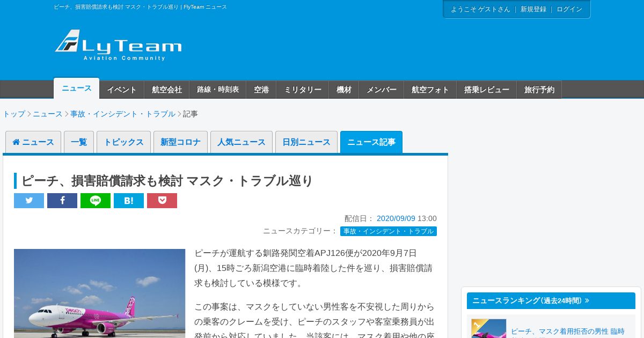Open the イベント navigation item
644x338 pixels.
122,90
